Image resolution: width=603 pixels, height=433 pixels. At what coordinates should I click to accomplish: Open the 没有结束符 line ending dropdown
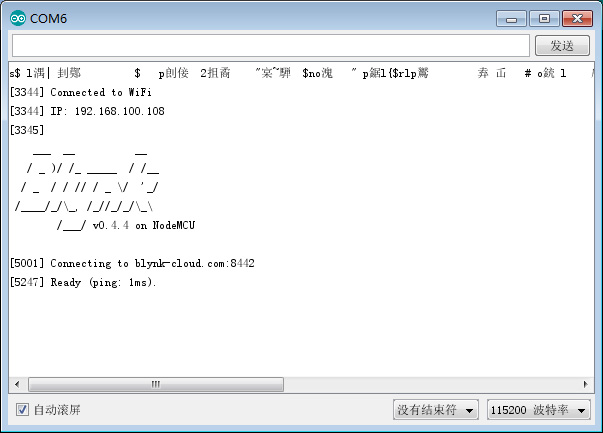click(x=436, y=410)
